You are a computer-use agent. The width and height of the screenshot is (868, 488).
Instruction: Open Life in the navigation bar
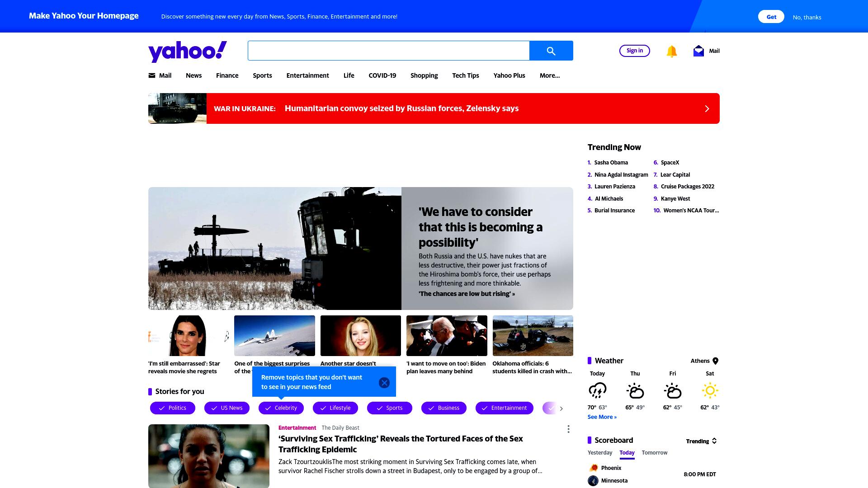349,75
